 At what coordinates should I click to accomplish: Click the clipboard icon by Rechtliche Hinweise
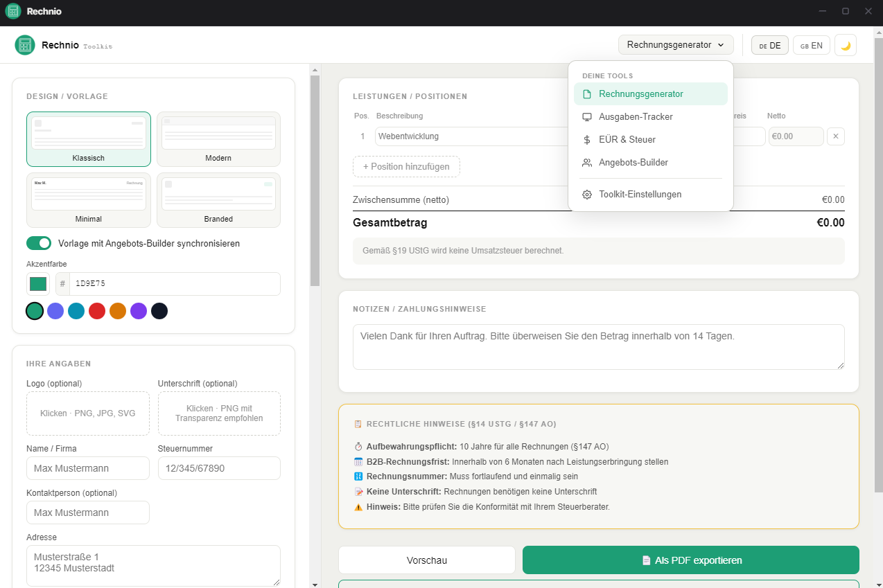pyautogui.click(x=358, y=424)
